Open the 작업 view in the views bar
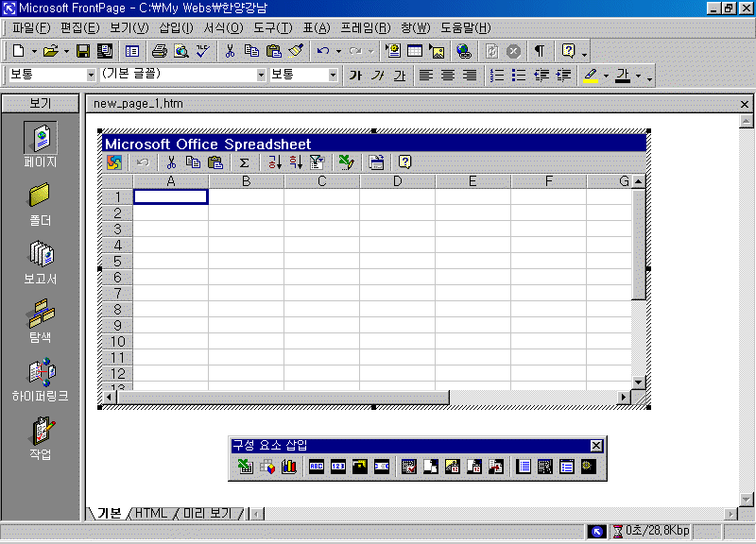This screenshot has height=544, width=756. pos(41,438)
